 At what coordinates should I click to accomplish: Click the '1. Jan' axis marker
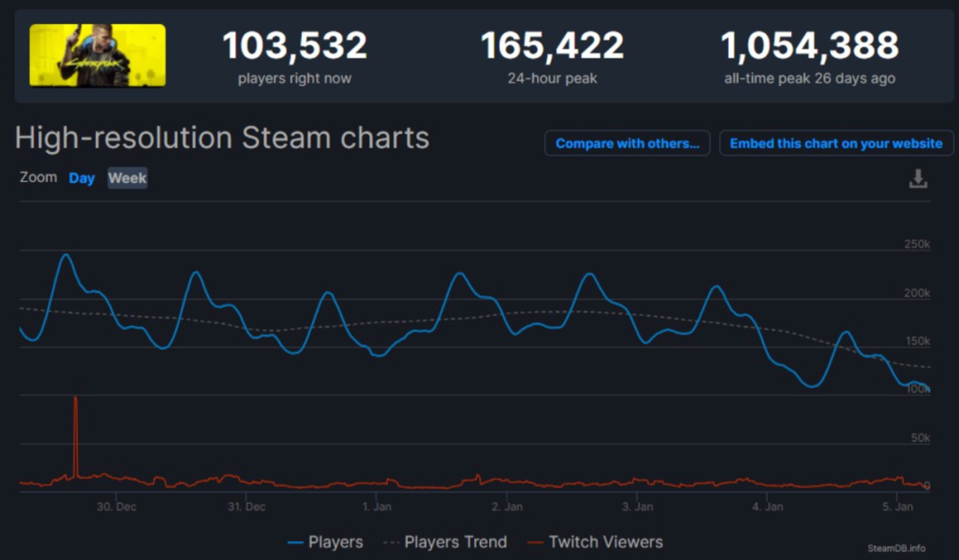[376, 507]
